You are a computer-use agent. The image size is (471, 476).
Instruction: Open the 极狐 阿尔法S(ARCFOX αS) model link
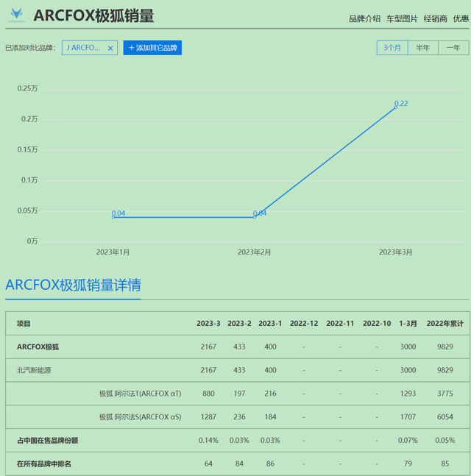[x=141, y=417]
